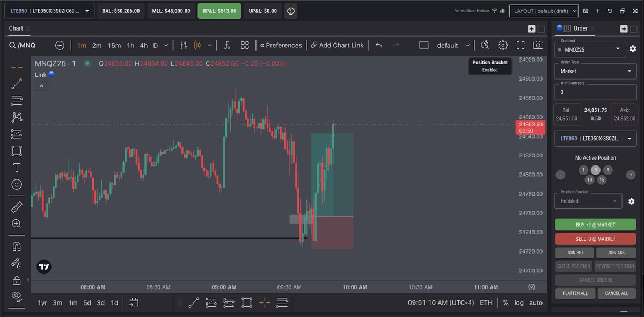Viewport: 644px width, 317px height.
Task: Take a chart snapshot with camera icon
Action: tap(538, 45)
